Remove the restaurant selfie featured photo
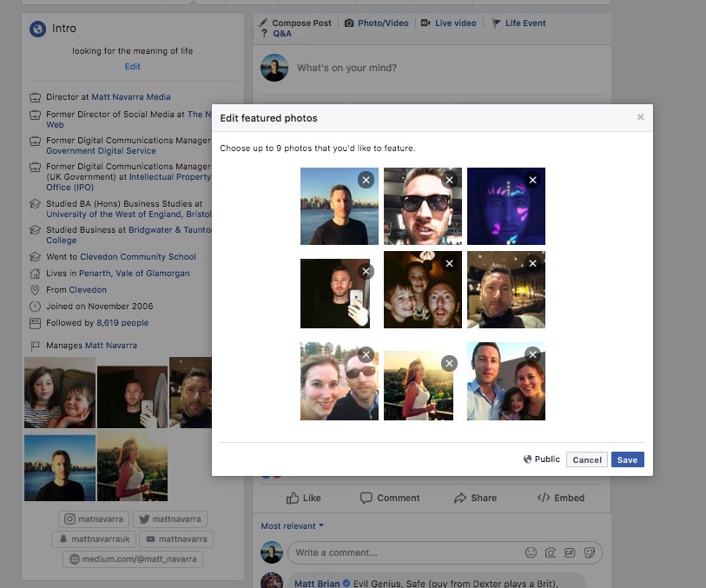This screenshot has height=588, width=706. pyautogui.click(x=532, y=263)
